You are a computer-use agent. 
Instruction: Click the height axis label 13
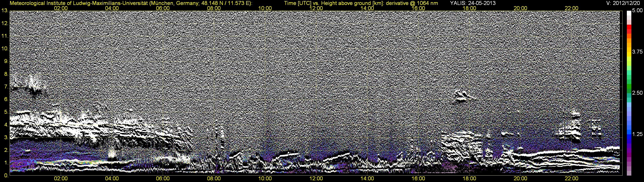[5, 10]
